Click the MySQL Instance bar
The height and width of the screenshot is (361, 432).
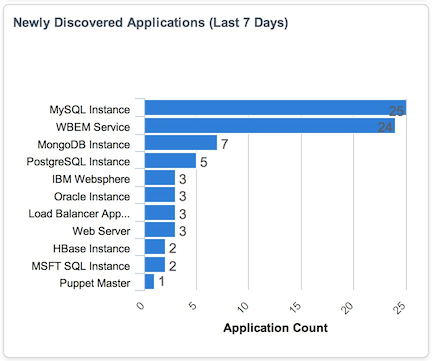[x=275, y=108]
